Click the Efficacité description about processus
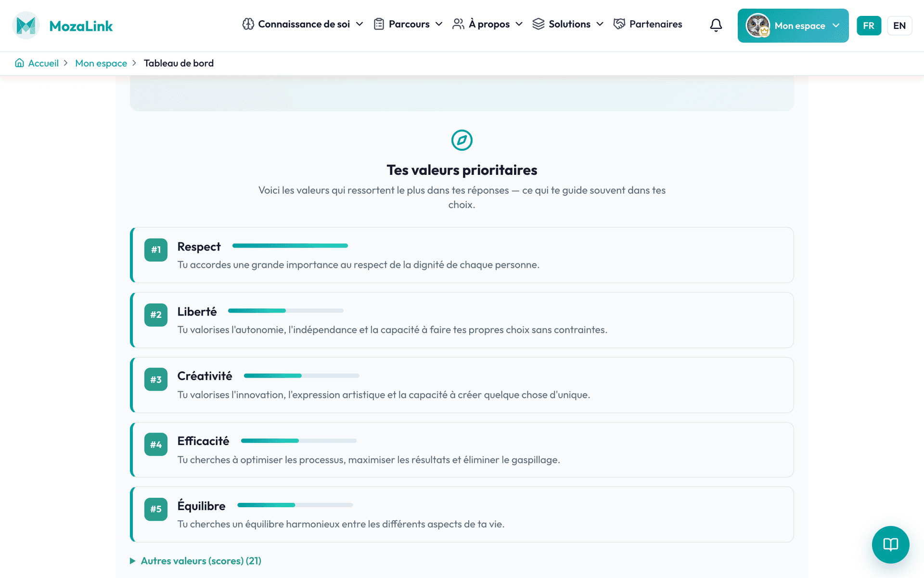The image size is (924, 578). pyautogui.click(x=369, y=460)
